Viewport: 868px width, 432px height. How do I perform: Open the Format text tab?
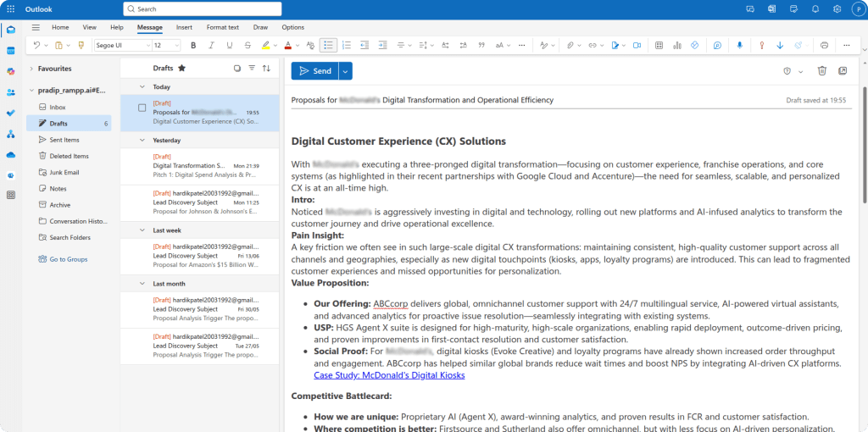pos(222,27)
